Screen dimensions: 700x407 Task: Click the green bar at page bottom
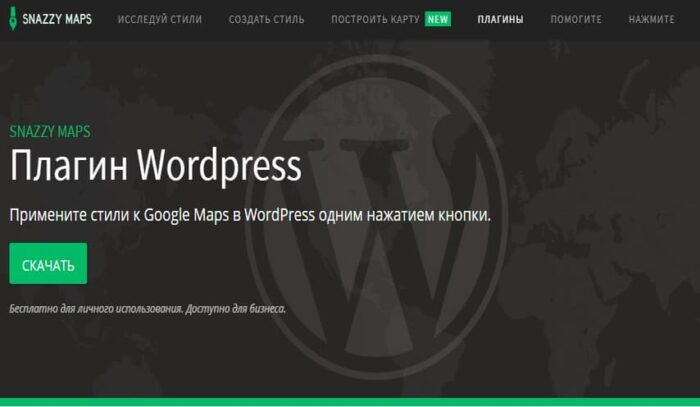click(350, 402)
